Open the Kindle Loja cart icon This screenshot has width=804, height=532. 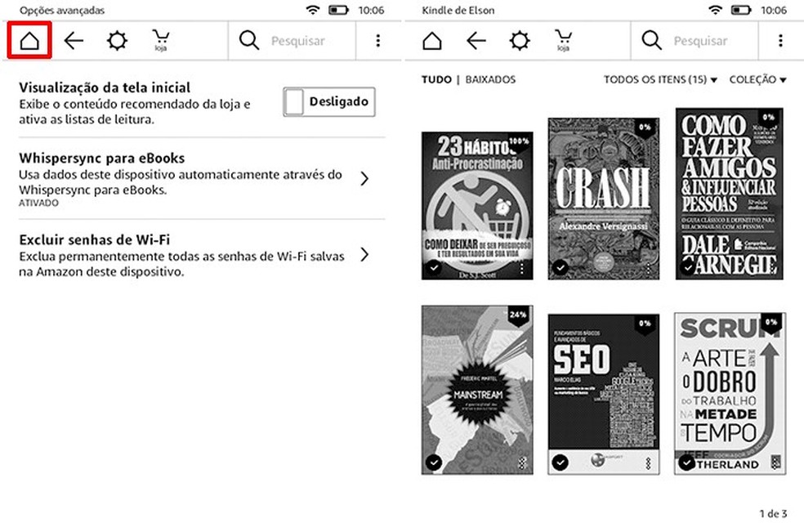(160, 40)
